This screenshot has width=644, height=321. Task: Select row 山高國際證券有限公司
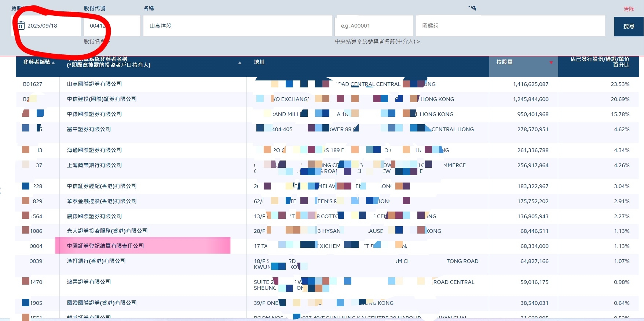tap(94, 84)
